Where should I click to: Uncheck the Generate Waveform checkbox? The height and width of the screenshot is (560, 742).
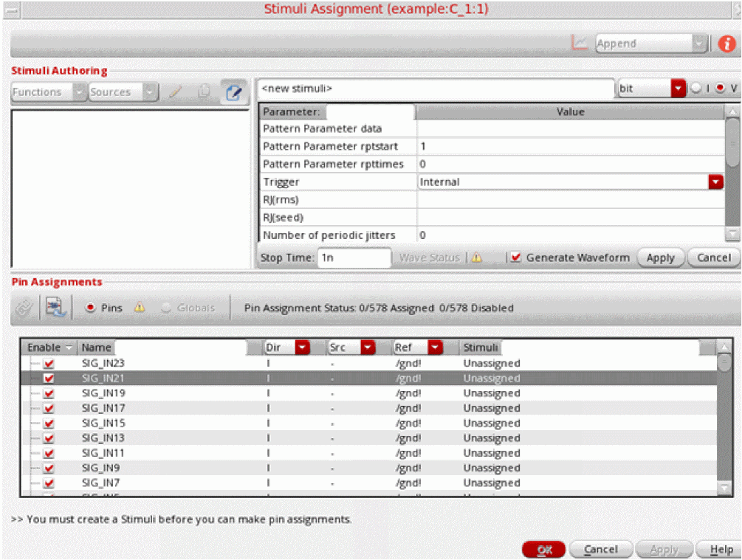[515, 257]
